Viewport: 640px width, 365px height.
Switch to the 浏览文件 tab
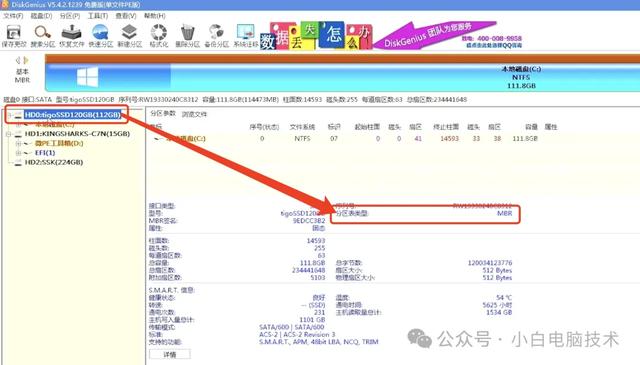coord(194,114)
